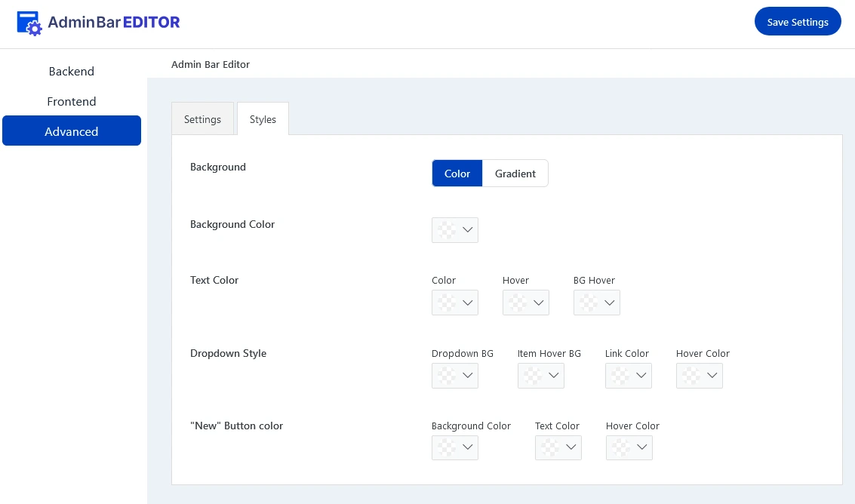Click the Save Settings button
The width and height of the screenshot is (855, 504).
797,22
